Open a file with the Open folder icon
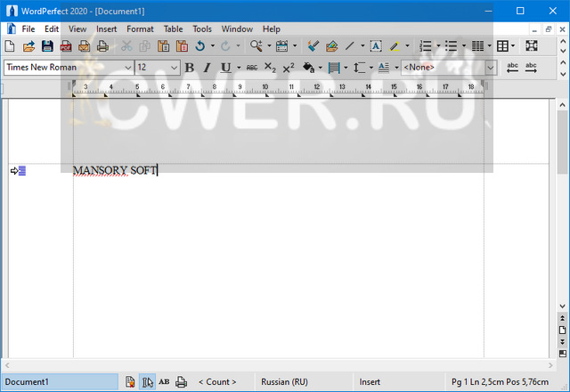The image size is (570, 392). pyautogui.click(x=28, y=45)
